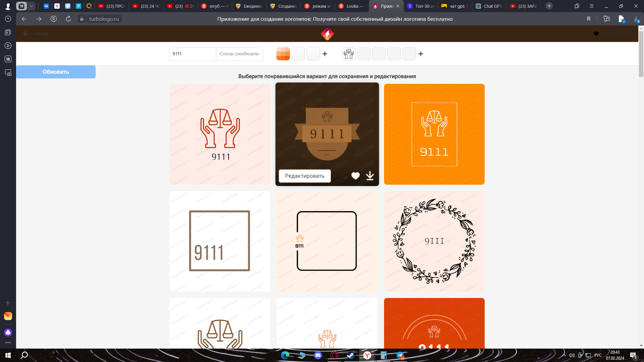
Task: Open Telegram from the taskbar
Action: pos(400,355)
